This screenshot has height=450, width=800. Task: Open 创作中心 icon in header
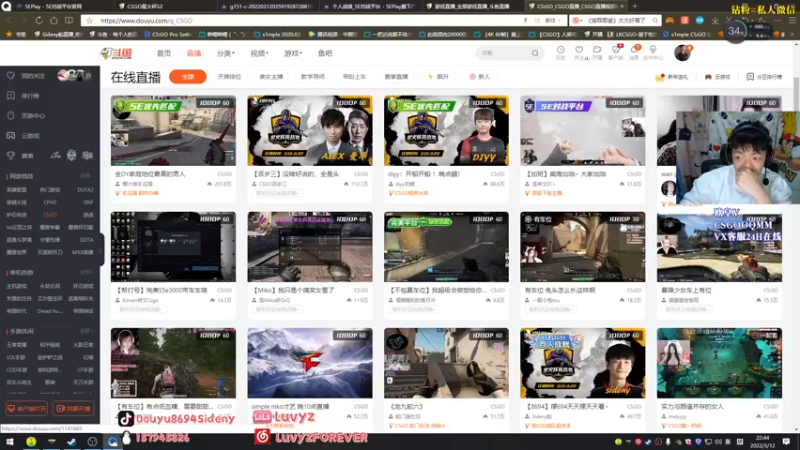click(653, 50)
